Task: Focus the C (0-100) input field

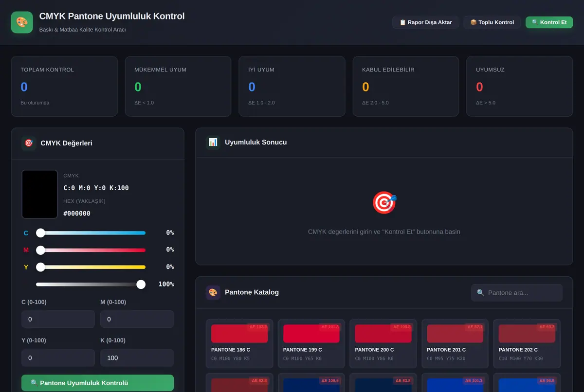Action: point(58,319)
